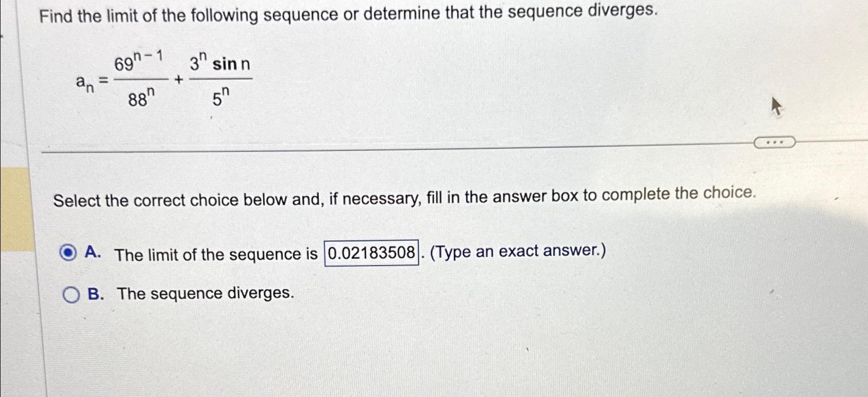This screenshot has height=397, width=868.
Task: Click the empty radio circle for choice B
Action: point(71,294)
